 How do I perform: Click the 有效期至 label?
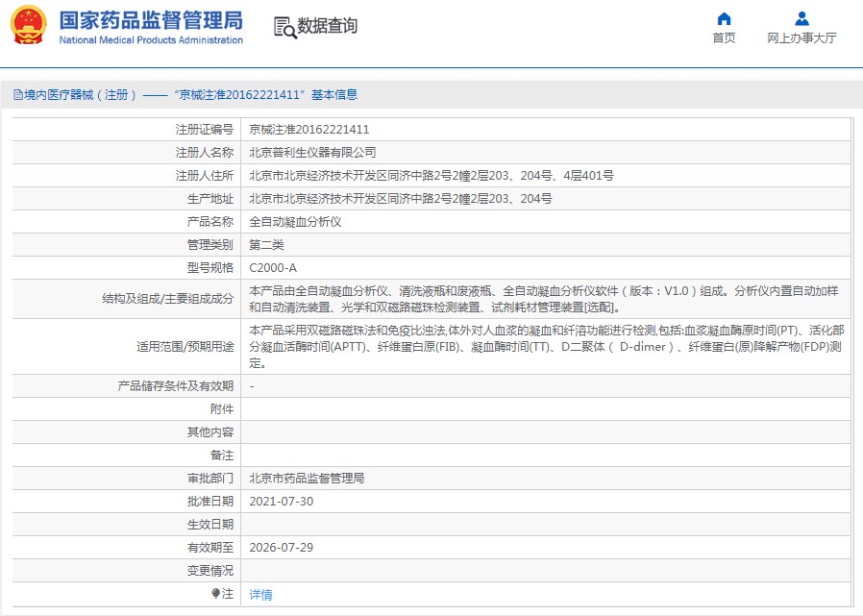(210, 548)
